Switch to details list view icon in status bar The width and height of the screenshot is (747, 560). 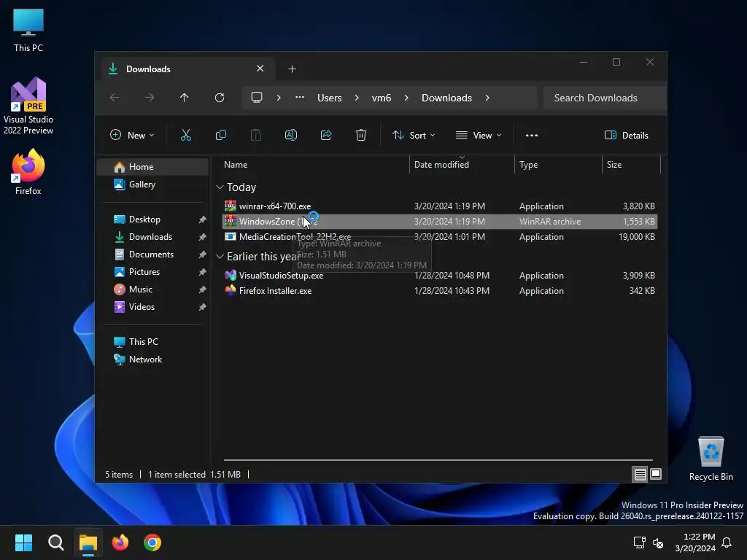coord(640,474)
